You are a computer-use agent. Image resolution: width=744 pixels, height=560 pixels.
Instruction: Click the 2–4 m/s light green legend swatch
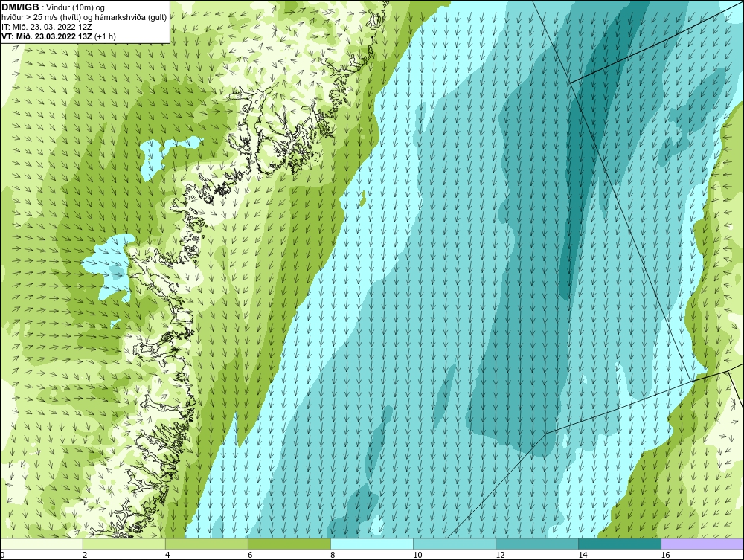coord(124,544)
